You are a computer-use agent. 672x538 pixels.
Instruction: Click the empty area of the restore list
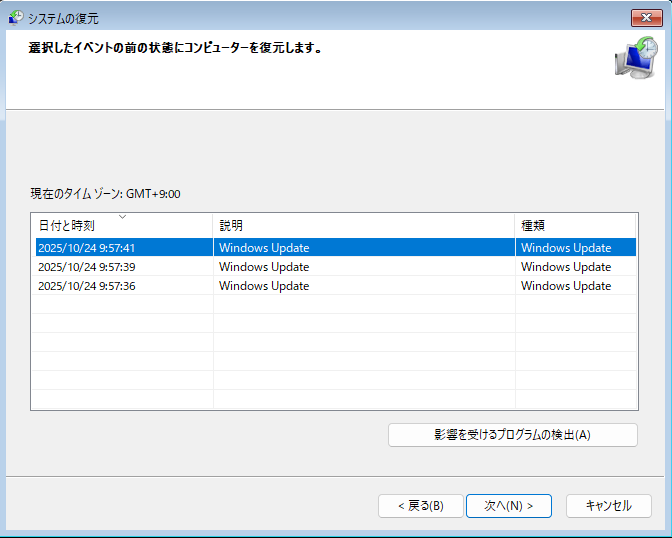(x=334, y=352)
